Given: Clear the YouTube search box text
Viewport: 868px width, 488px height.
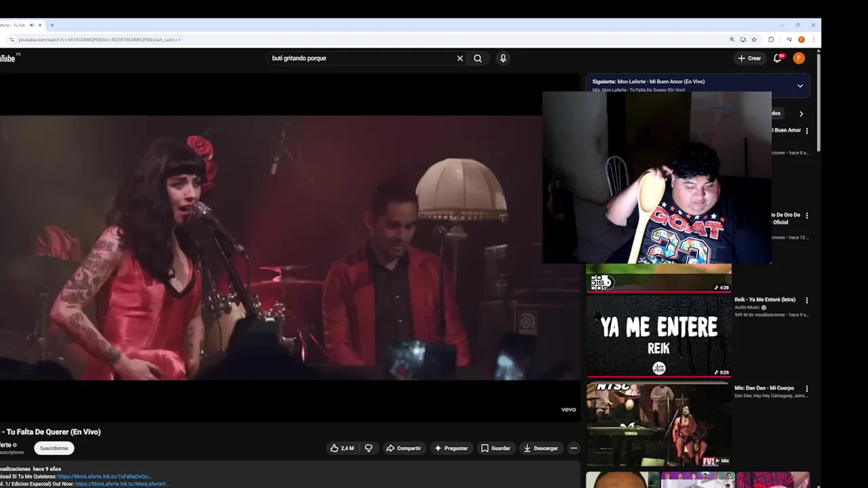Looking at the screenshot, I should pos(460,58).
